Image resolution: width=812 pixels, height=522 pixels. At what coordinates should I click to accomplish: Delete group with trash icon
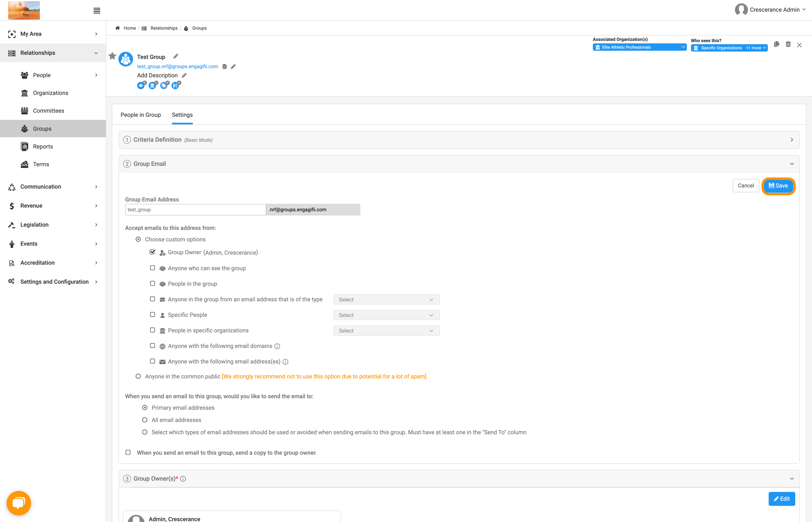788,44
